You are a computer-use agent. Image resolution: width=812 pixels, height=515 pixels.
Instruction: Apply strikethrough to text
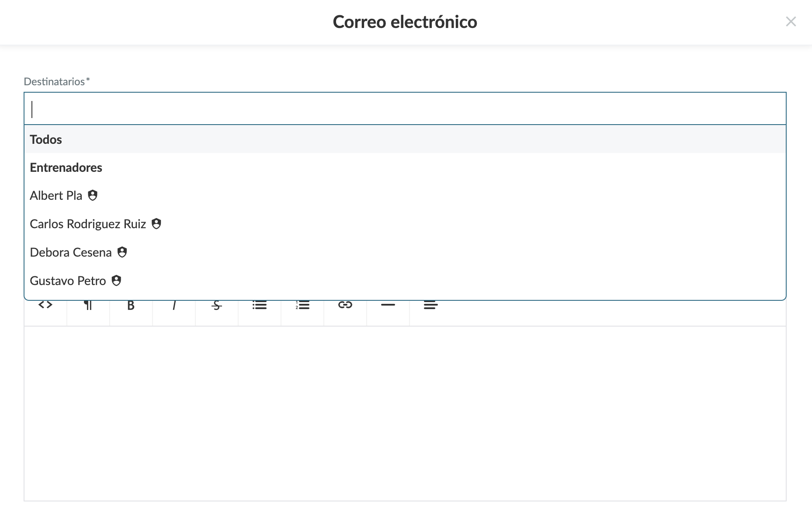coord(216,305)
